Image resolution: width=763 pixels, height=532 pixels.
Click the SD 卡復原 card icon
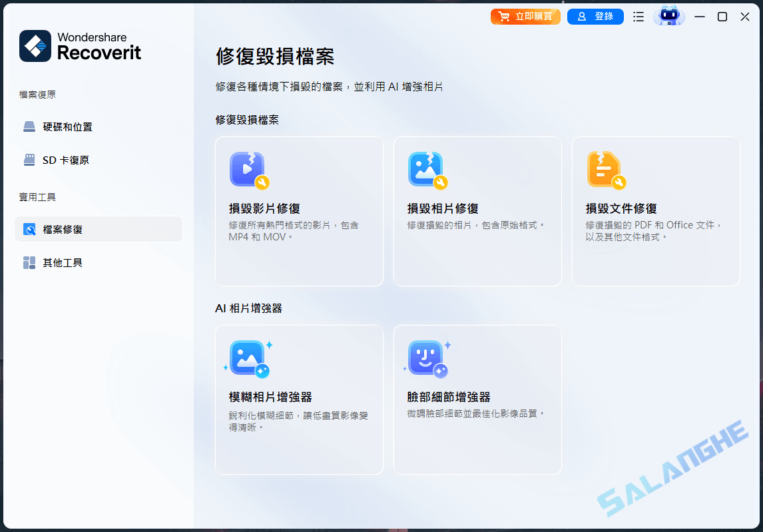pyautogui.click(x=29, y=160)
